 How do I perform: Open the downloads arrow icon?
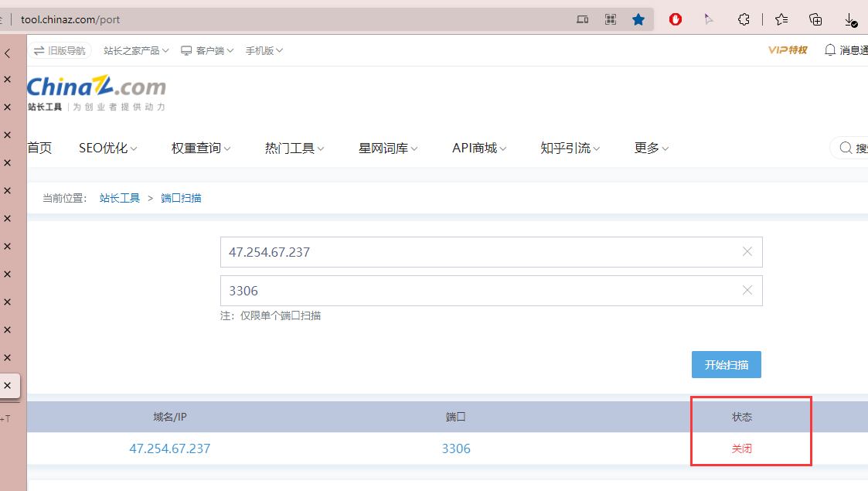click(850, 20)
